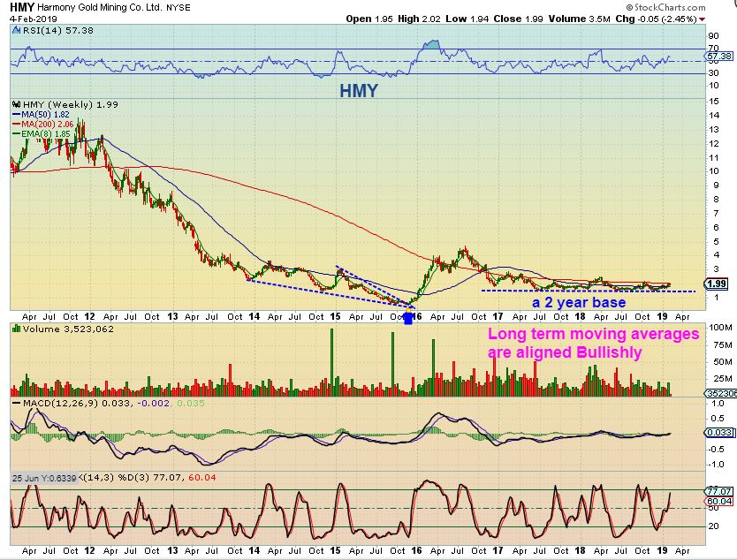Click the Chg -0.05 (-2.45%) value
Viewport: 737px width, 560px height.
coord(656,19)
